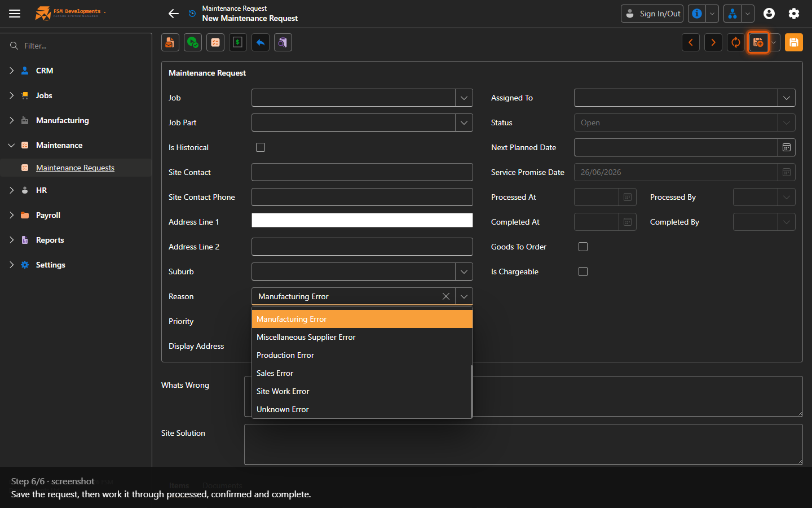Click the Payroll folder icon
Image resolution: width=812 pixels, height=508 pixels.
click(25, 215)
